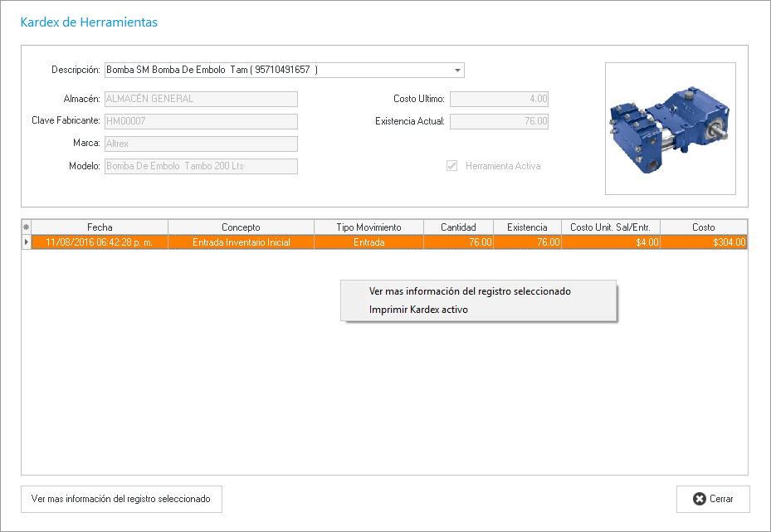This screenshot has height=532, width=771.
Task: Sort by the Fecha column header
Action: [100, 227]
